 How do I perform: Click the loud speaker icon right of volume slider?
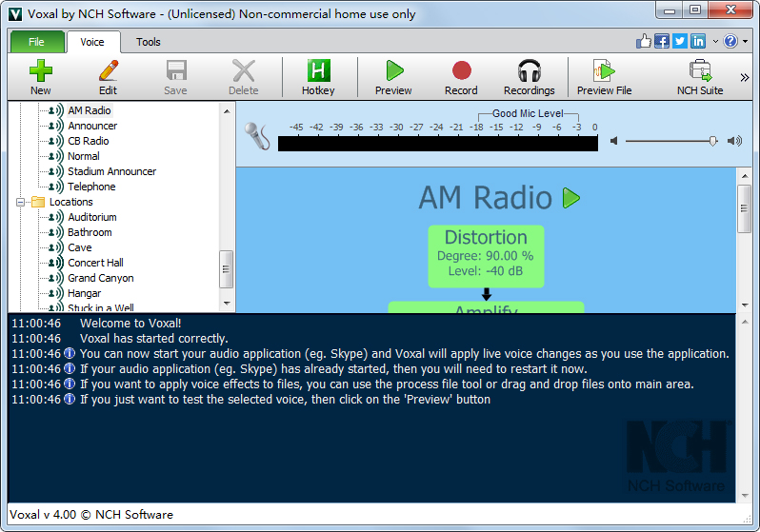(x=734, y=141)
